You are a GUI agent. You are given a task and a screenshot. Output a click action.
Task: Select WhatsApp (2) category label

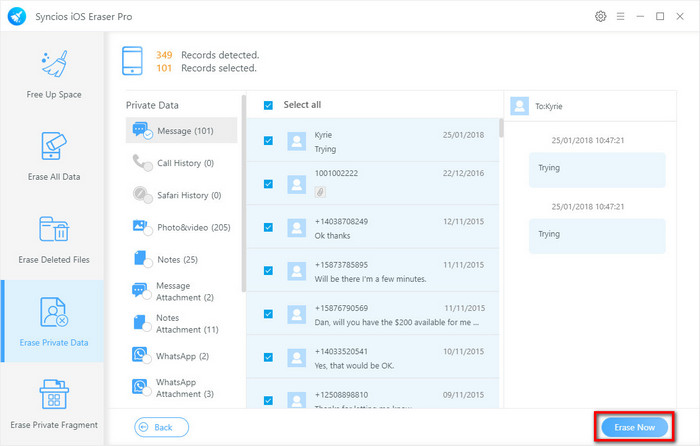pyautogui.click(x=182, y=356)
